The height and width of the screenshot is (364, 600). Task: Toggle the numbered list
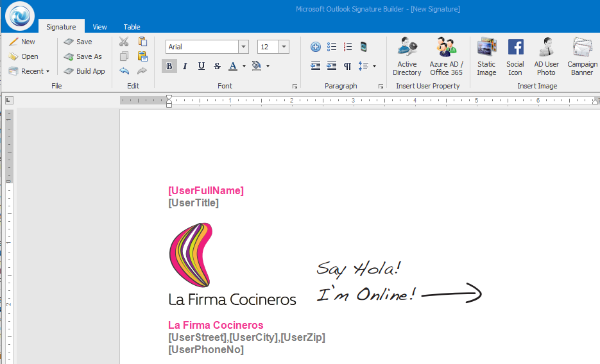[x=347, y=47]
